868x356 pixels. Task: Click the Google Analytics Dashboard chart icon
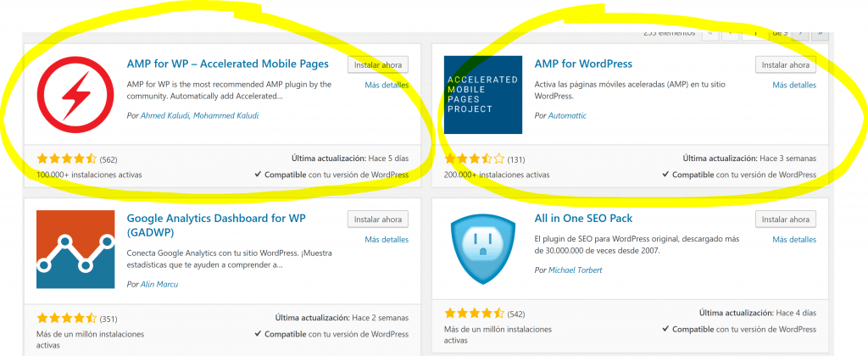[75, 249]
